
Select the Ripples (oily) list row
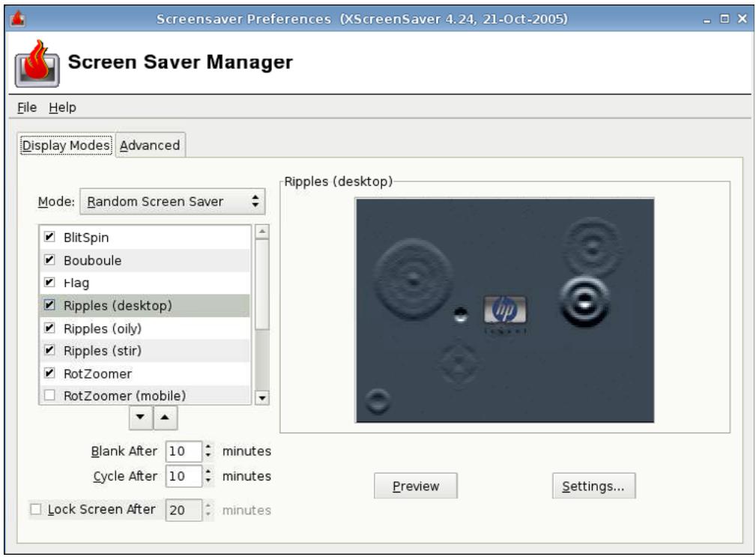(145, 328)
